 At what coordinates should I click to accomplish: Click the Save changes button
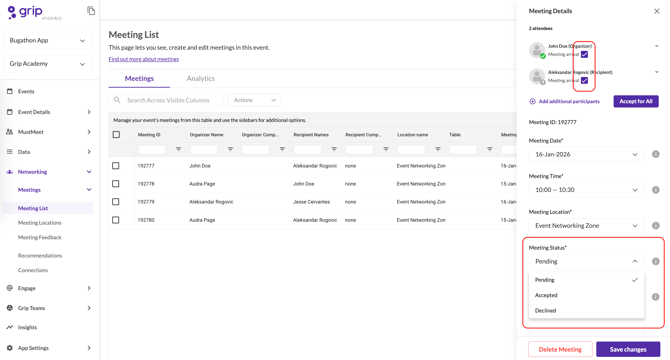pos(628,349)
